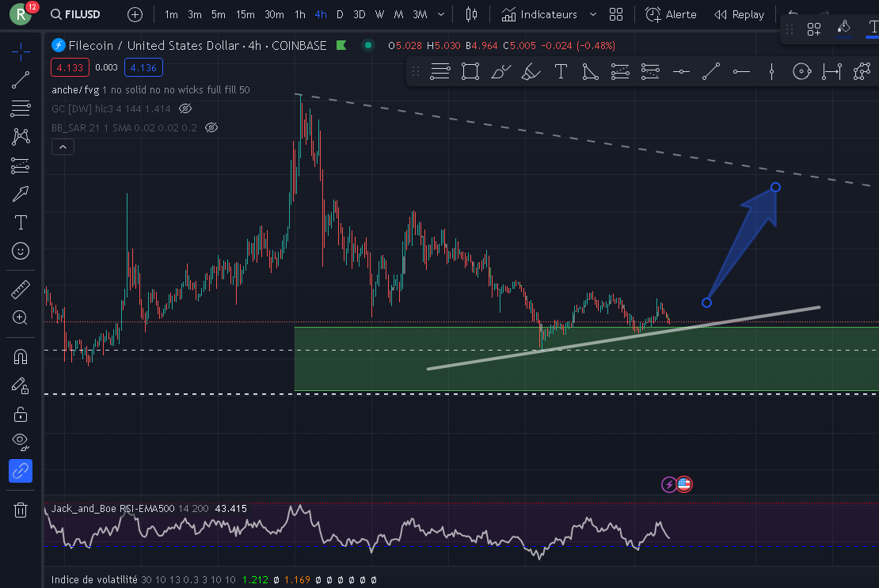879x588 pixels.
Task: Start bar Replay mode
Action: tap(740, 14)
